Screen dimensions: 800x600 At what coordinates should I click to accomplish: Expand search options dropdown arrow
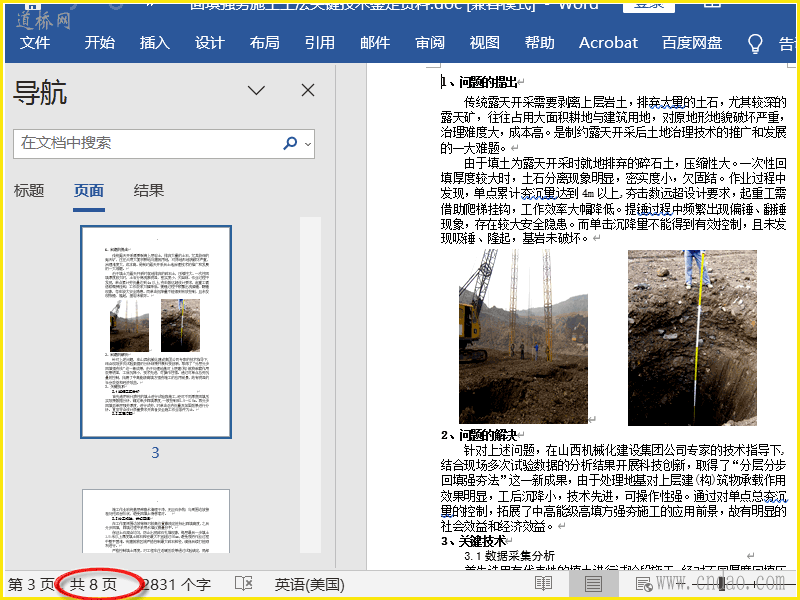point(308,143)
